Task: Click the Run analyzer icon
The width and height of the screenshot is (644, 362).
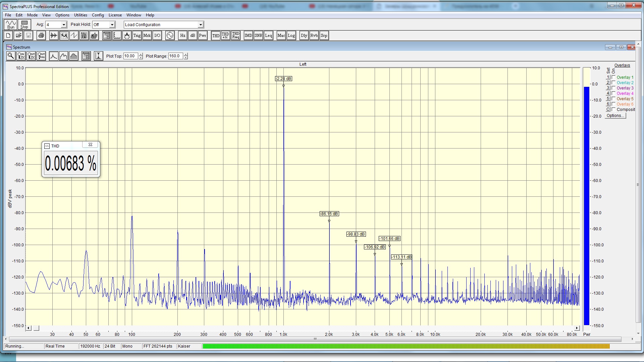Action: coord(11,24)
